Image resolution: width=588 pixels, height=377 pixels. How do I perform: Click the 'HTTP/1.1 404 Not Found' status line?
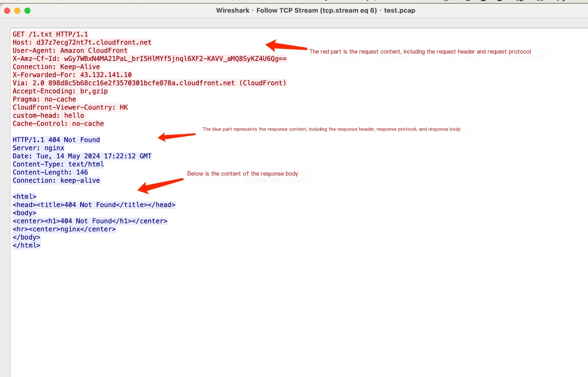point(56,140)
